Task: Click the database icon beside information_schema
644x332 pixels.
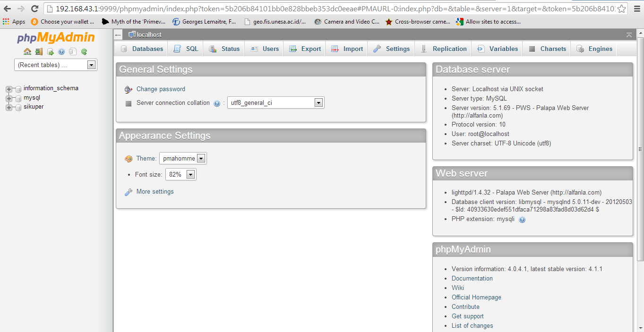Action: (x=18, y=89)
